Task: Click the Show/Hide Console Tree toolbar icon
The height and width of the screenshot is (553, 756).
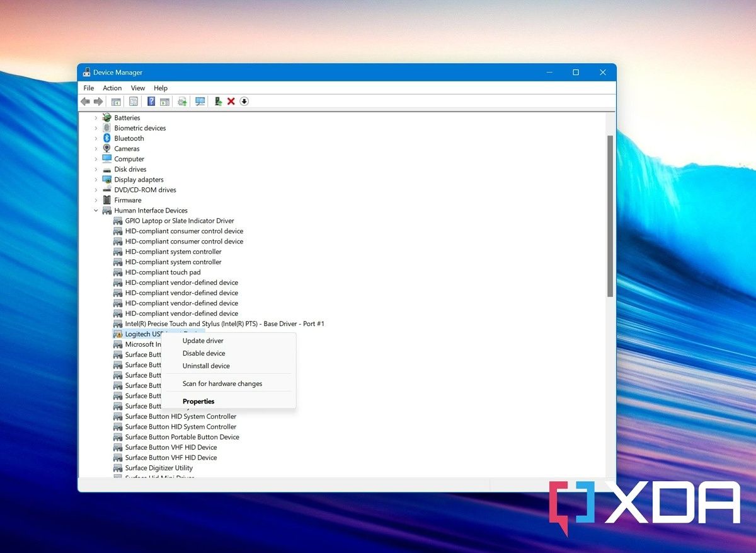Action: point(116,102)
